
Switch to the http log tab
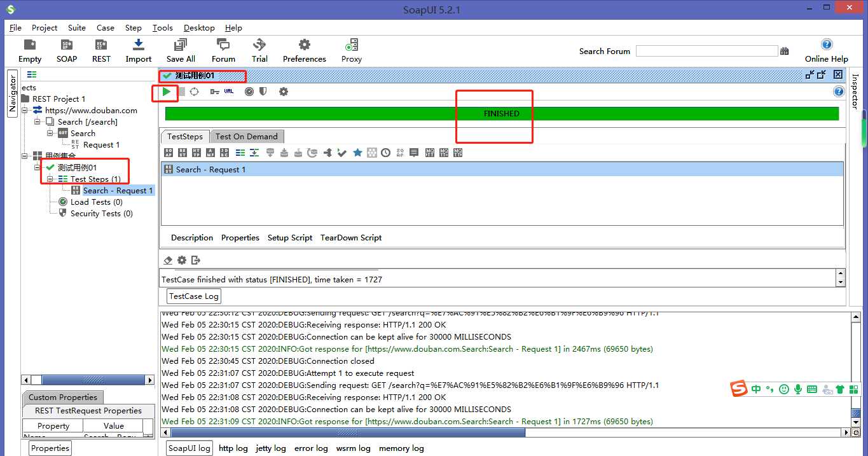point(233,448)
